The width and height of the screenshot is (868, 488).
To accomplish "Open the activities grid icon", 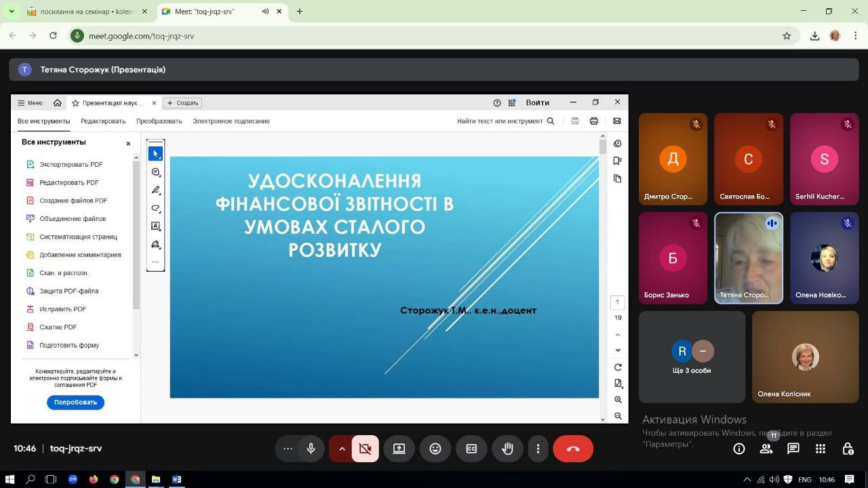I will (820, 449).
